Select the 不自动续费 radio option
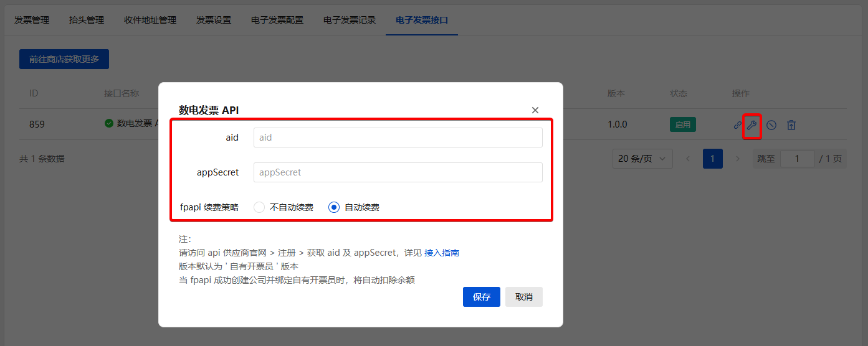Image resolution: width=868 pixels, height=346 pixels. pyautogui.click(x=284, y=207)
